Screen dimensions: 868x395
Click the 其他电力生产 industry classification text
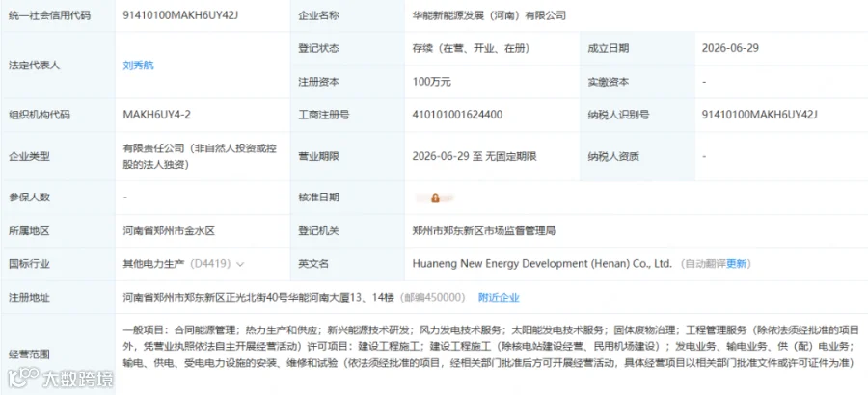tap(153, 264)
